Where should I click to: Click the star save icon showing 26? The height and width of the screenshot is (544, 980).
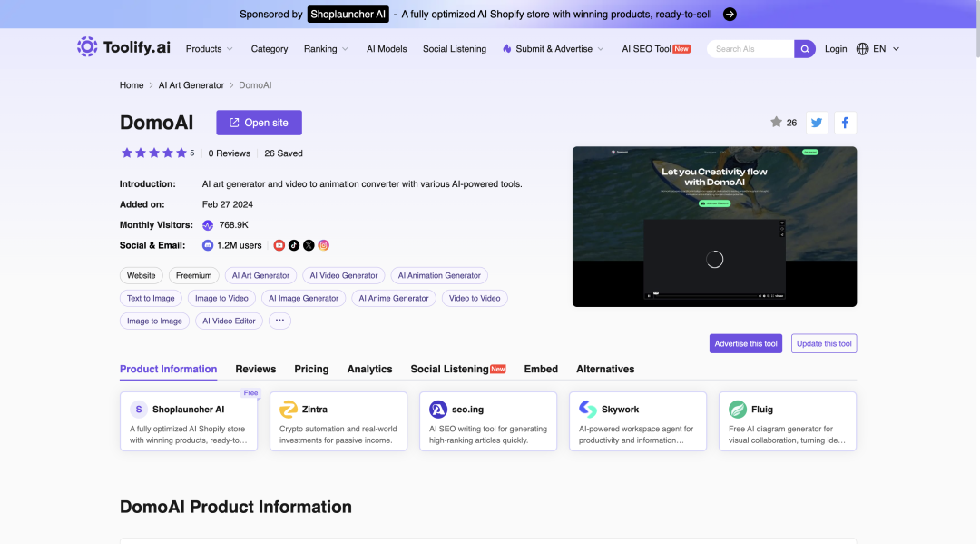[x=776, y=122]
